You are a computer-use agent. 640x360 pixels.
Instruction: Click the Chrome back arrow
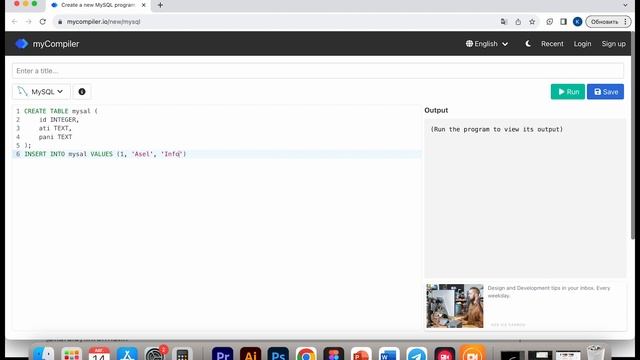point(15,22)
